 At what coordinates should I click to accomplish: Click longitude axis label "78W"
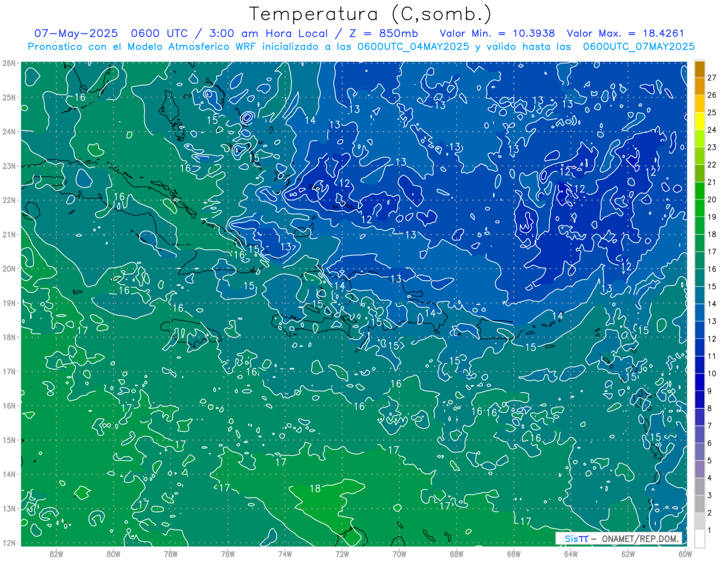(170, 553)
